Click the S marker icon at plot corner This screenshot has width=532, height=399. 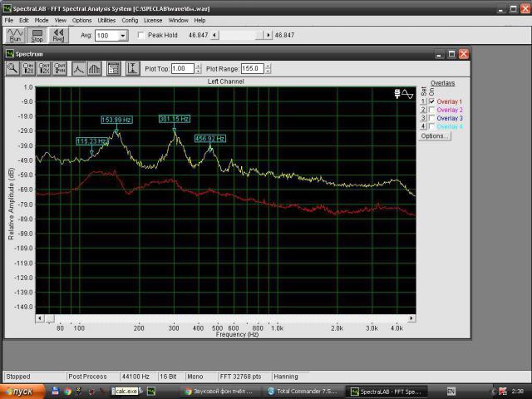[x=397, y=94]
